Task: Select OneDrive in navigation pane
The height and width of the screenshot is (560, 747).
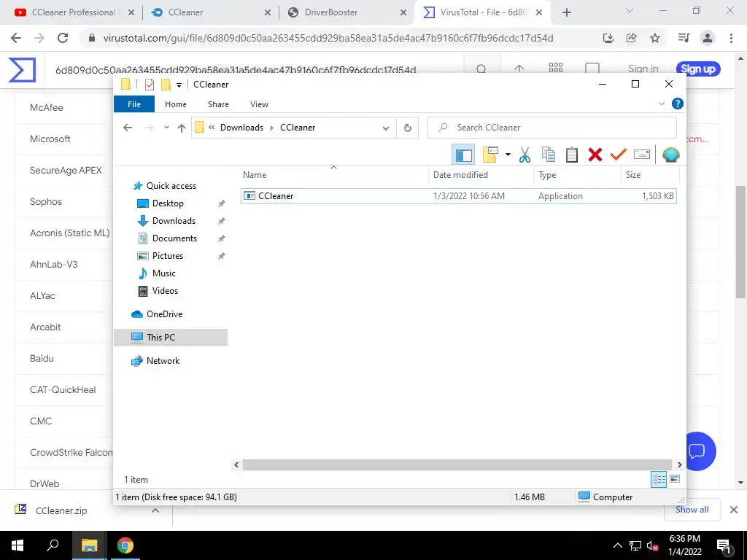Action: pyautogui.click(x=164, y=314)
